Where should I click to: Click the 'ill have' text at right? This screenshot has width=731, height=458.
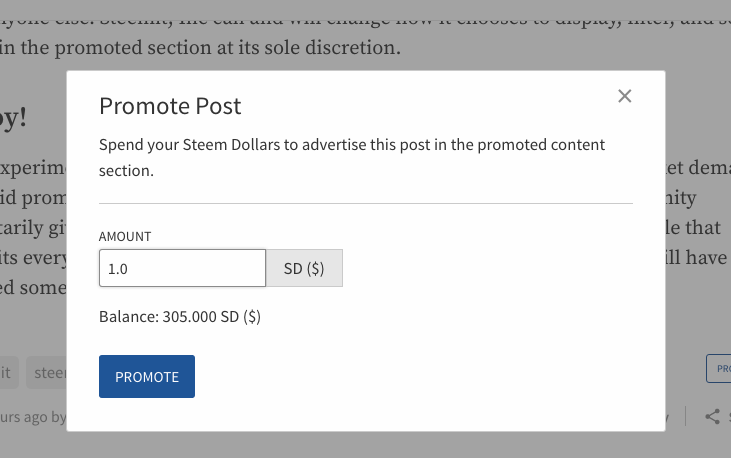tap(696, 257)
